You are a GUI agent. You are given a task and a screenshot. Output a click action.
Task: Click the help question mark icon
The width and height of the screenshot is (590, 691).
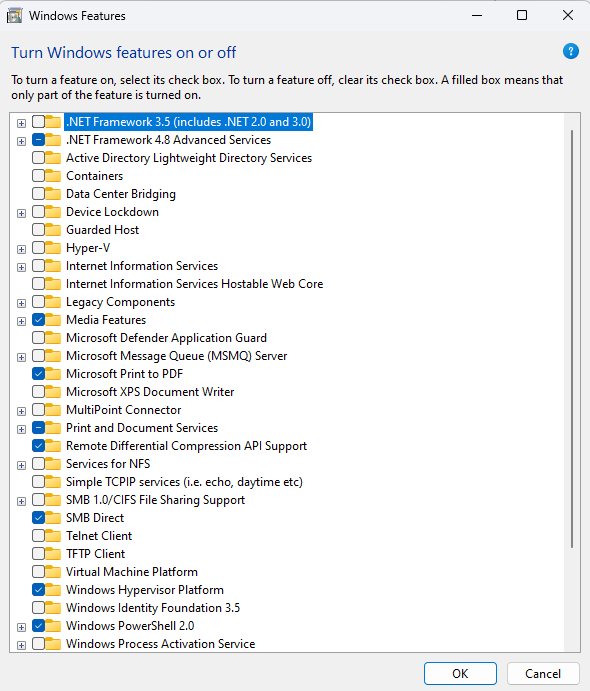(x=571, y=52)
